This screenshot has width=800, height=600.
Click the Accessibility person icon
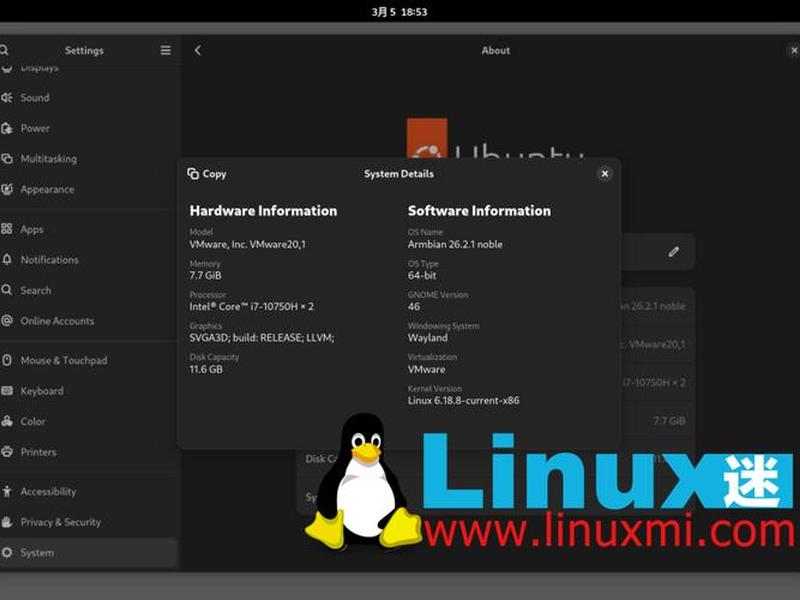(x=7, y=491)
